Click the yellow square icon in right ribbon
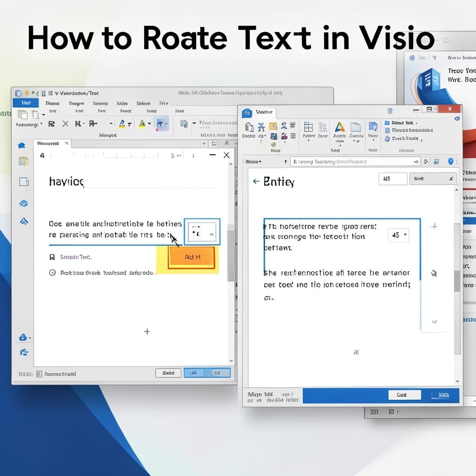Screen dimensions: 476x476 (273, 126)
